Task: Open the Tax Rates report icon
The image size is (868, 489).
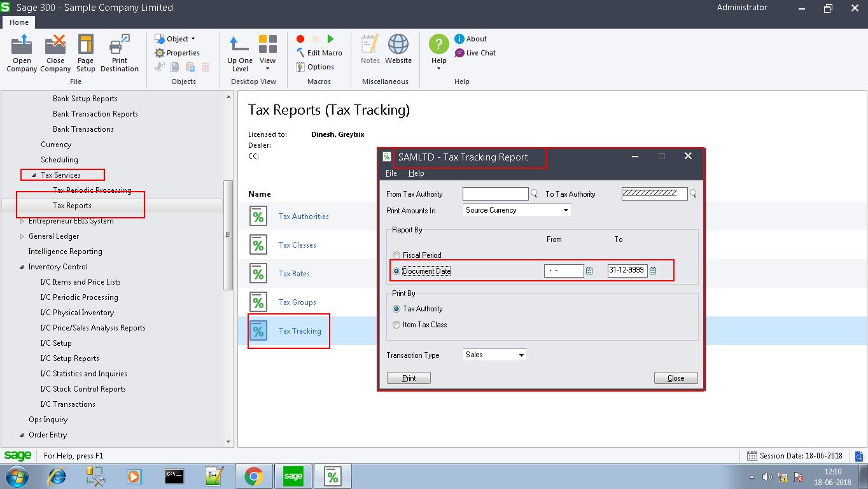Action: (258, 274)
